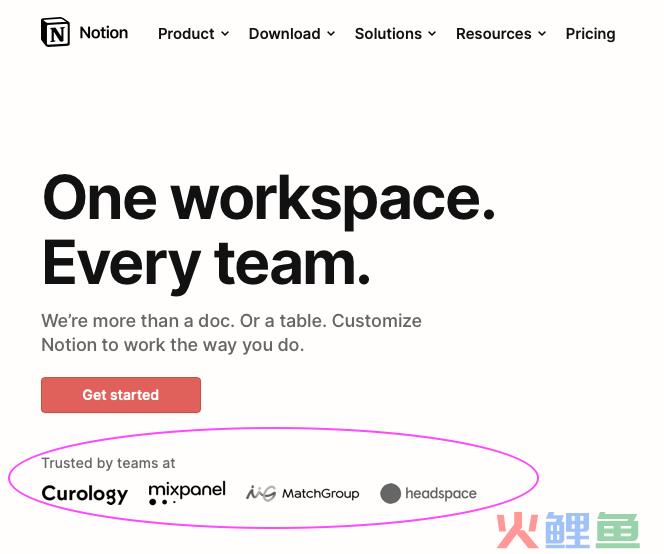Screen dimensions: 664x554
Task: Click the headspace wordmark
Action: tap(441, 494)
